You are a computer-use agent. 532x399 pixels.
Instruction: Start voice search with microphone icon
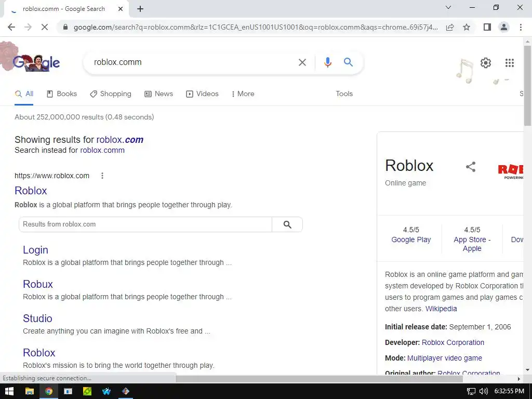click(327, 62)
